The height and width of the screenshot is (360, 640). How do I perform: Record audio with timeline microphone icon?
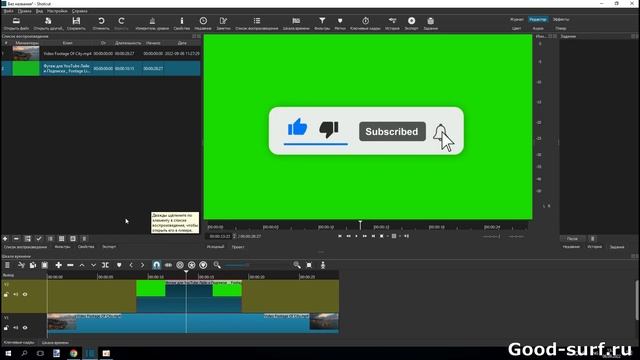click(x=323, y=265)
